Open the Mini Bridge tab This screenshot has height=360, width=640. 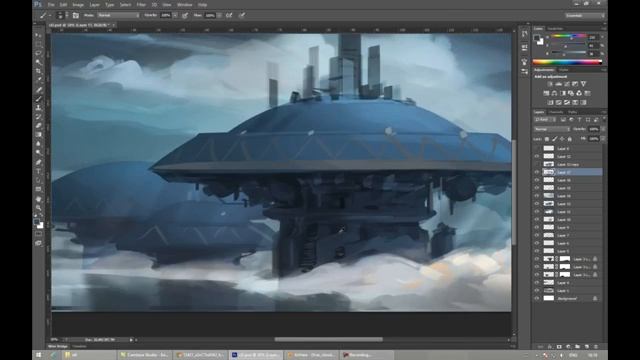point(58,346)
